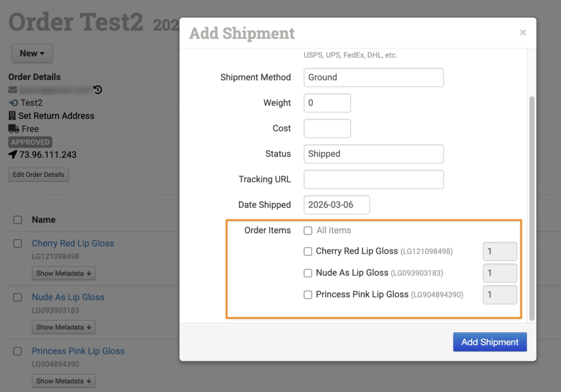Image resolution: width=561 pixels, height=392 pixels.
Task: Expand Show Metadata under Princess Pink Lip Gloss
Action: pyautogui.click(x=64, y=381)
